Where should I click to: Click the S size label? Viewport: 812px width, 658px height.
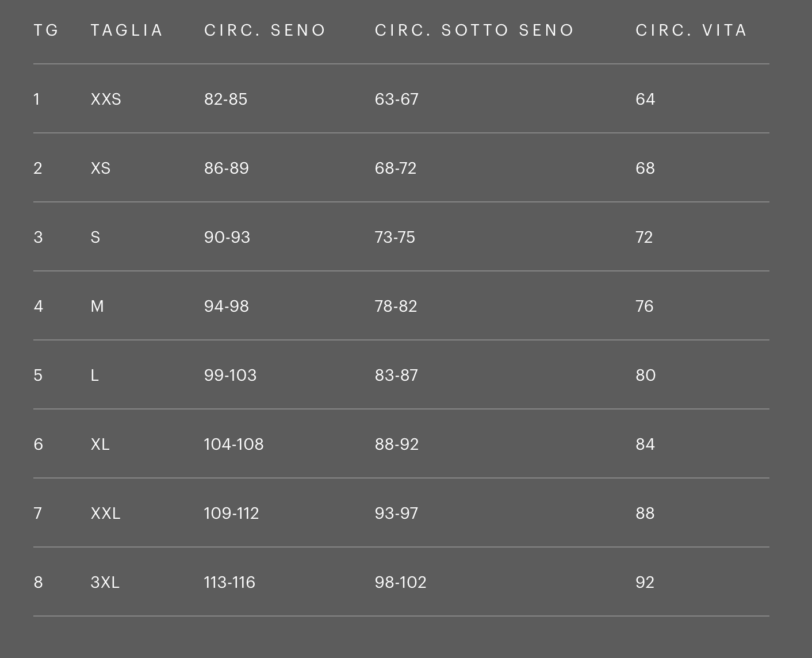(95, 237)
